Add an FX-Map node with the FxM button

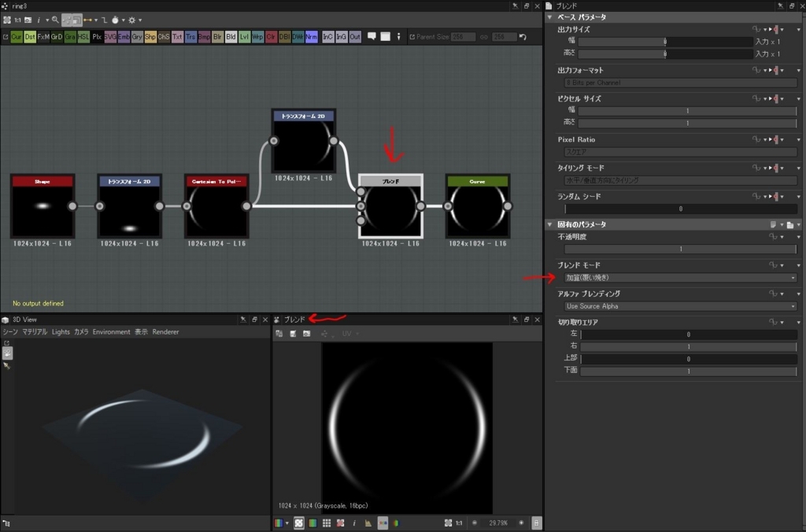(43, 37)
